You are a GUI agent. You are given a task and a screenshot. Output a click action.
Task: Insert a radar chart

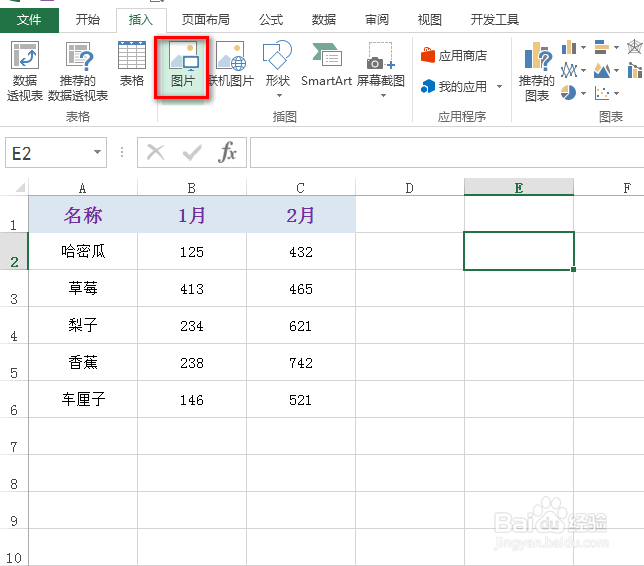[x=635, y=47]
